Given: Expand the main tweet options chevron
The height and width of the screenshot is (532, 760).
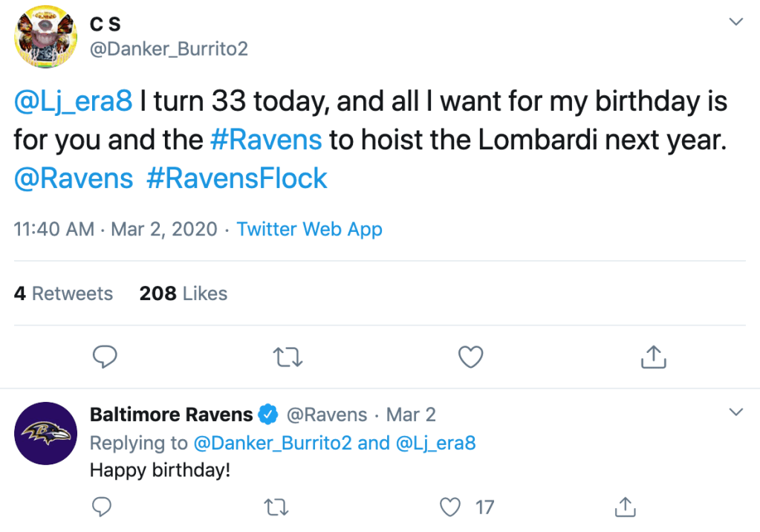Looking at the screenshot, I should pos(735,22).
